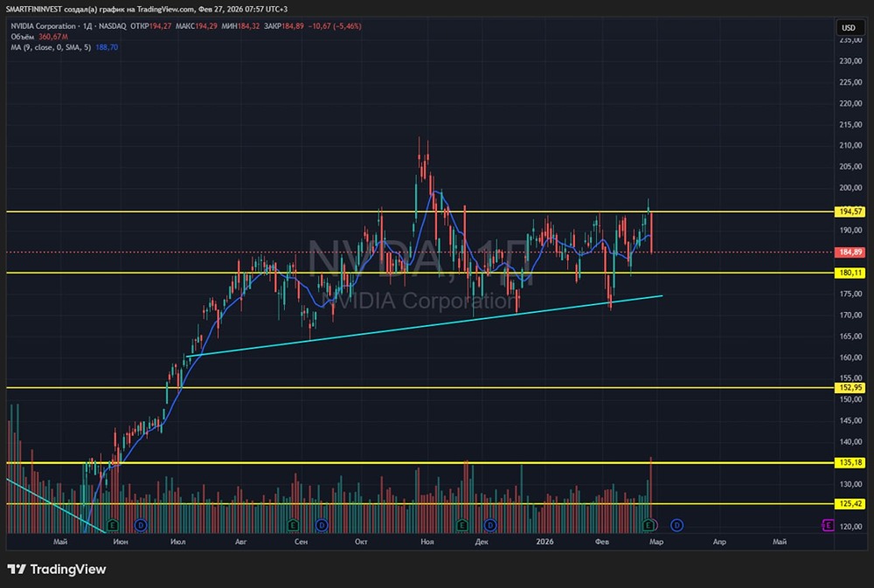This screenshot has height=588, width=874.
Task: Click the 152,95 yellow price label
Action: (x=850, y=387)
